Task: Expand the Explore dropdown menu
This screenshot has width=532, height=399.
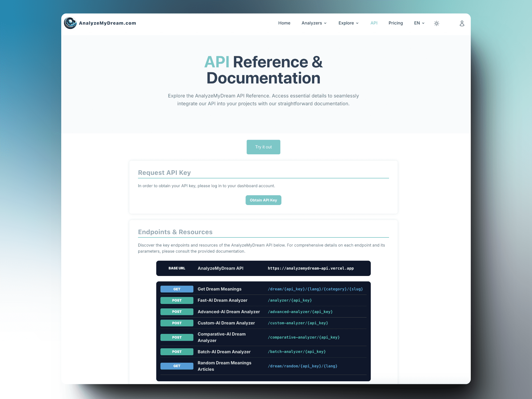Action: 349,23
